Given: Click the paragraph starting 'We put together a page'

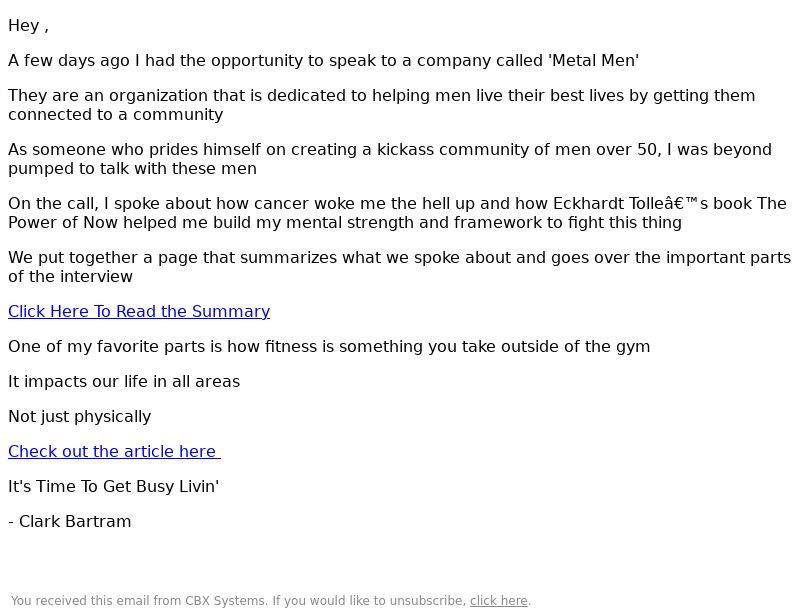Looking at the screenshot, I should tap(399, 267).
